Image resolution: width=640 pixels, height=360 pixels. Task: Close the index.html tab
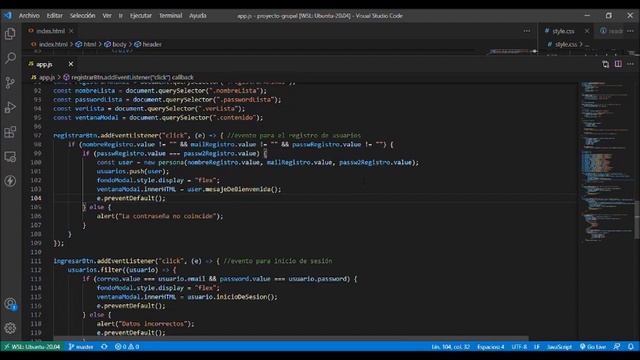pyautogui.click(x=71, y=31)
